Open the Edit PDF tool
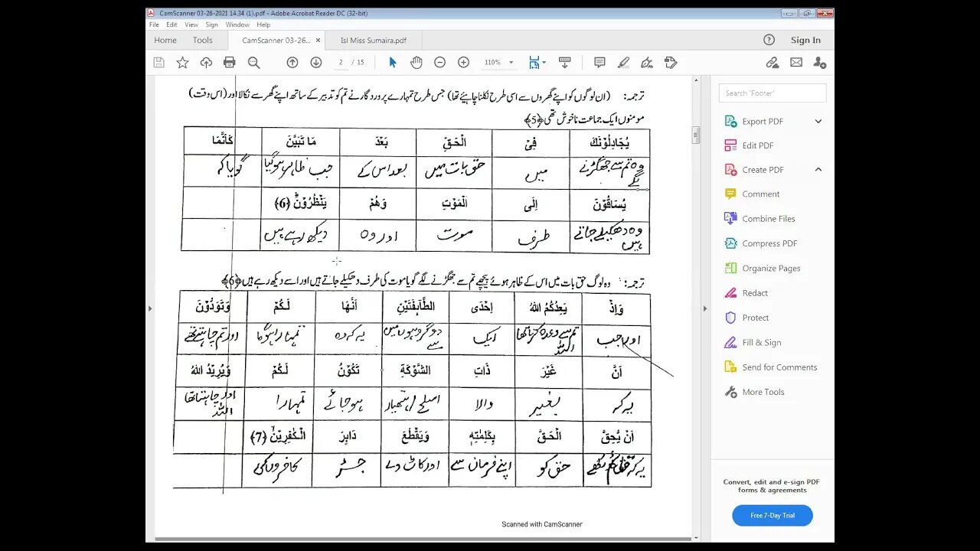The width and height of the screenshot is (980, 551). pos(758,145)
